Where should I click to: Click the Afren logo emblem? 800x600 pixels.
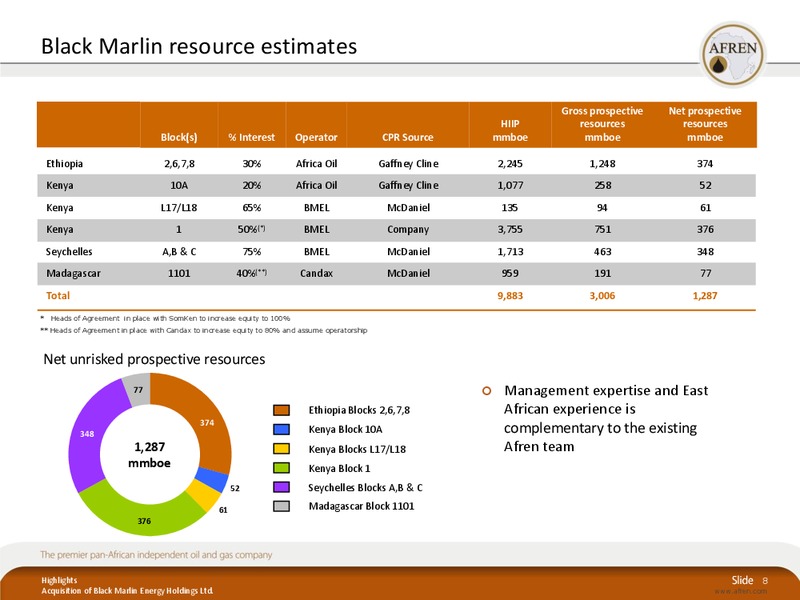733,55
